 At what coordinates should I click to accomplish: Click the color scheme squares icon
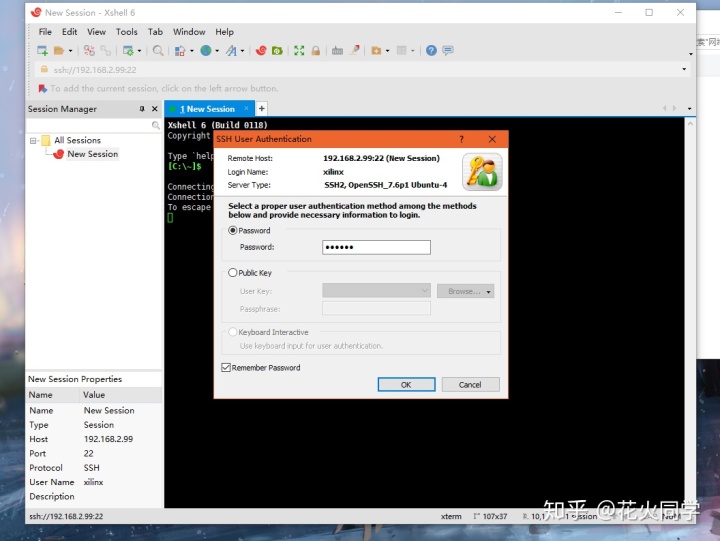(180, 51)
